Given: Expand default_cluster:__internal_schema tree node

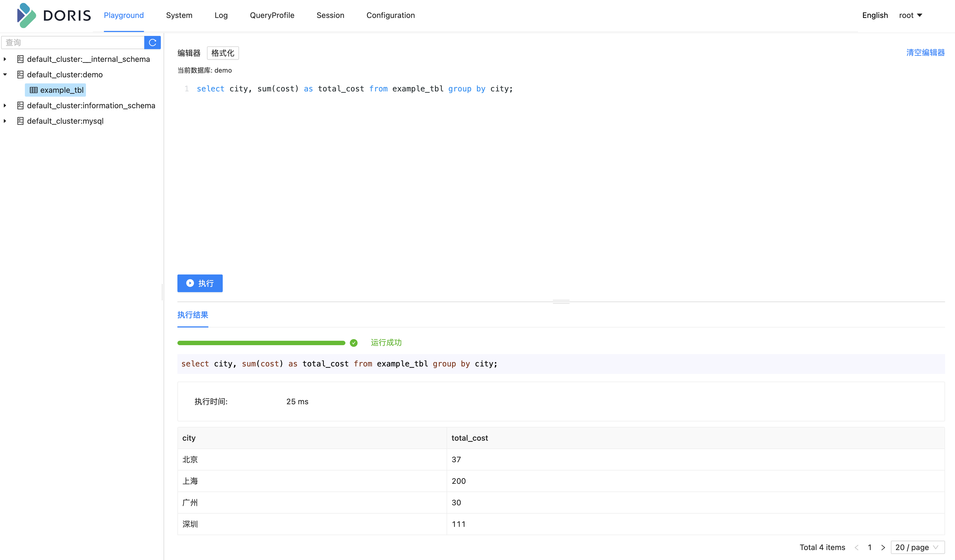Looking at the screenshot, I should pyautogui.click(x=5, y=59).
